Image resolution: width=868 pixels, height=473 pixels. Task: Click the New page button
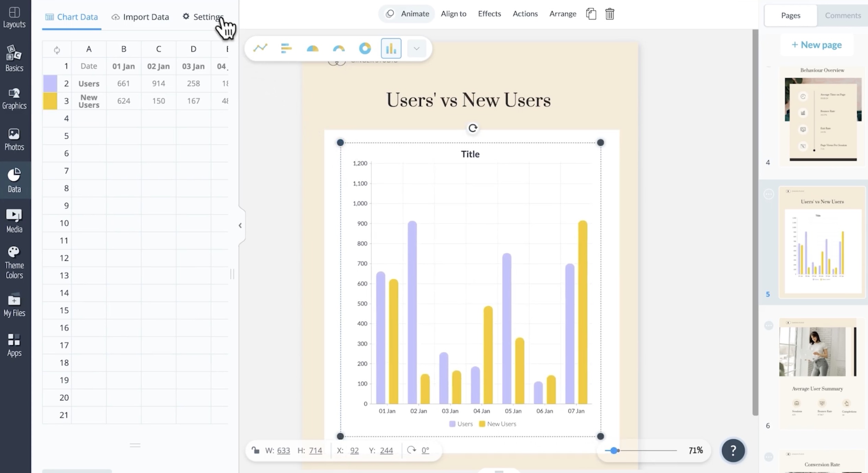pyautogui.click(x=817, y=45)
